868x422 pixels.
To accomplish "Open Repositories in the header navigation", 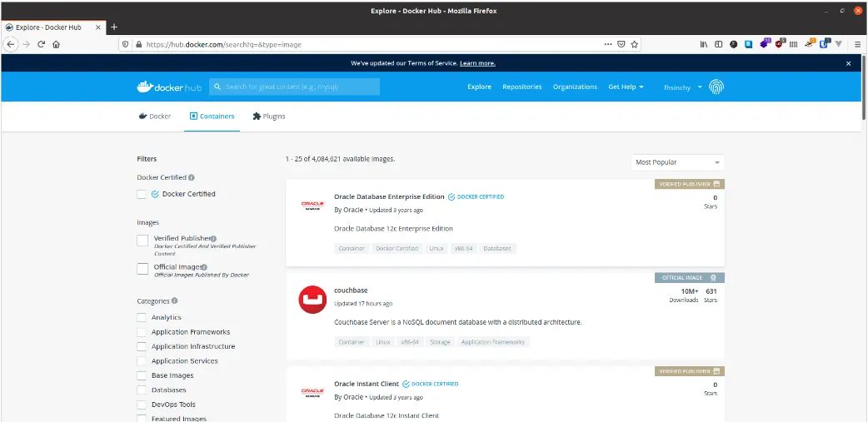I will coord(522,87).
